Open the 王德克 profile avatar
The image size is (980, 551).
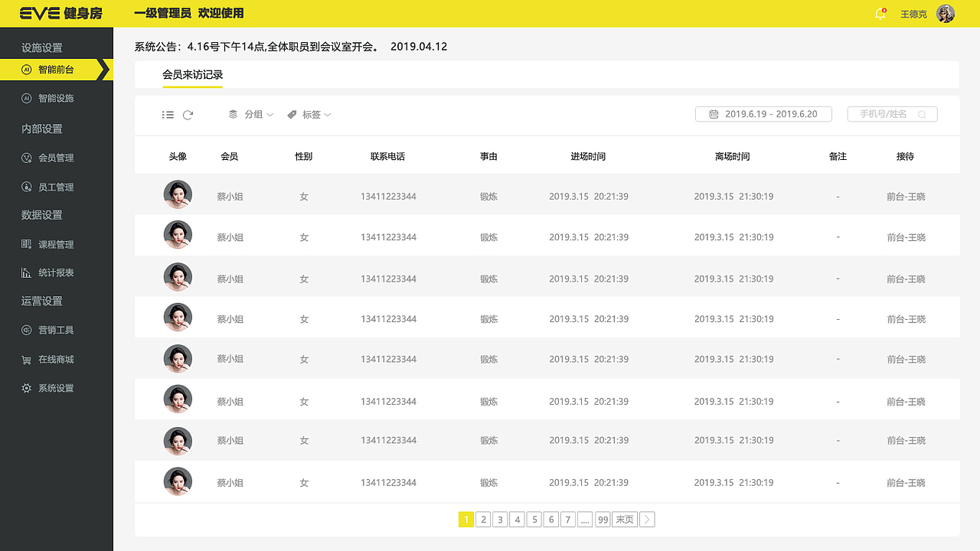tap(946, 14)
